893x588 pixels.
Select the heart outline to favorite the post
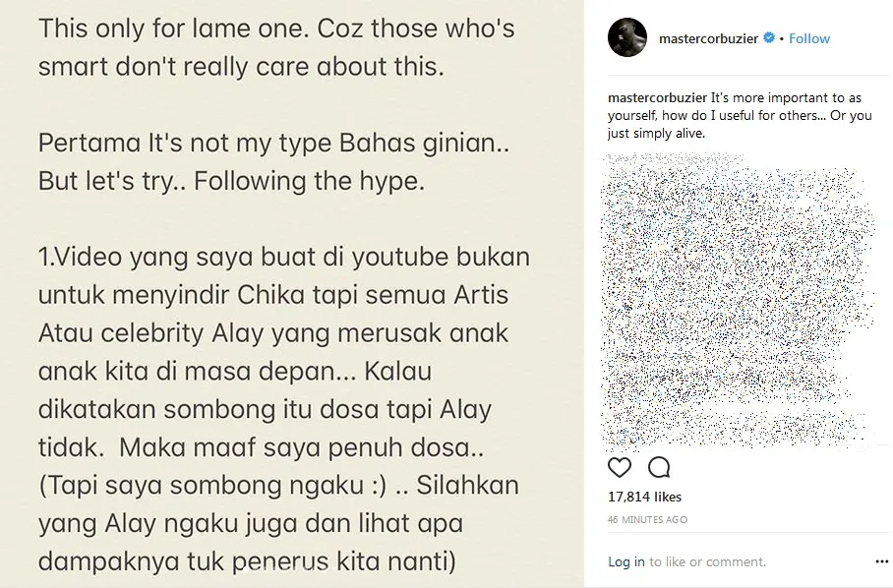(x=620, y=466)
